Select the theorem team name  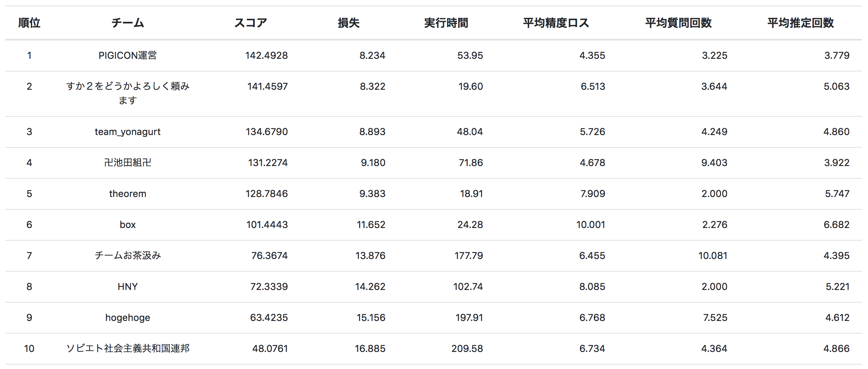127,194
